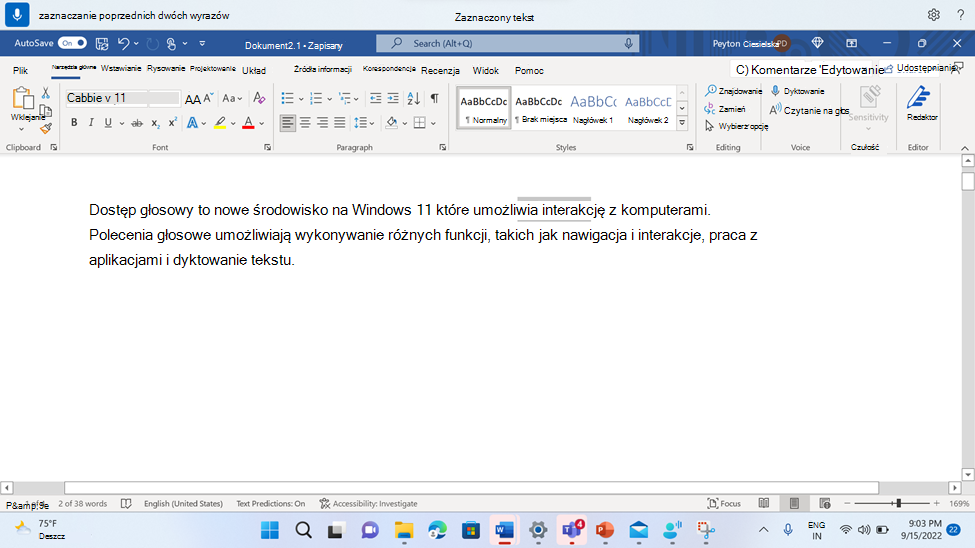Open voice access settings gear

(x=933, y=15)
